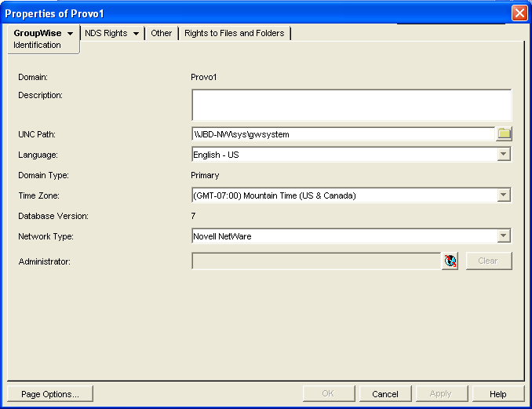Click the UNC Path input field
The height and width of the screenshot is (409, 532).
click(343, 134)
